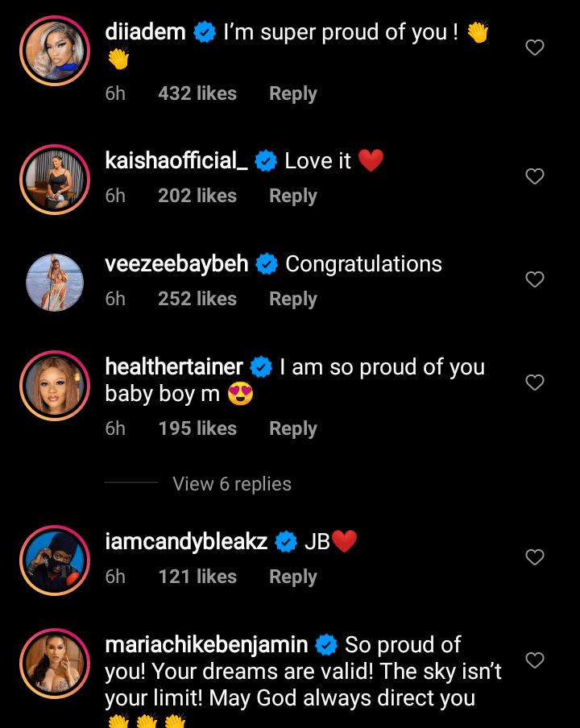This screenshot has width=580, height=728.
Task: Reply to iamcandybleakz's comment
Action: tap(292, 577)
